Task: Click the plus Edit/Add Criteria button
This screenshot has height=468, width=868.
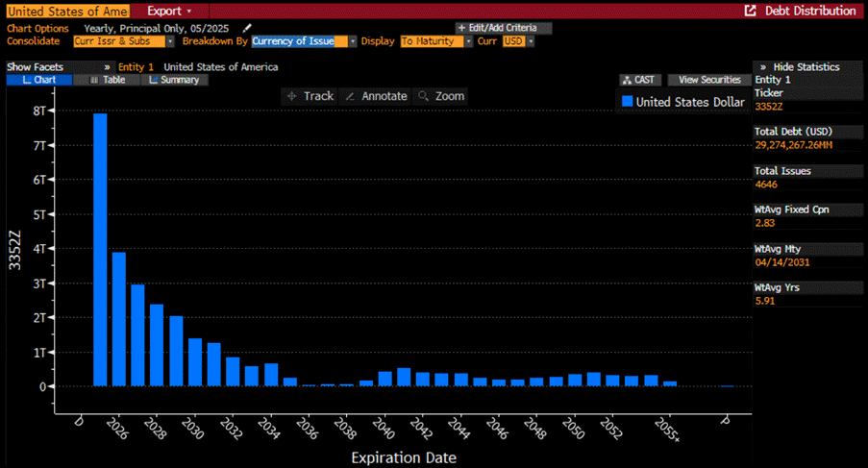Action: tap(503, 28)
